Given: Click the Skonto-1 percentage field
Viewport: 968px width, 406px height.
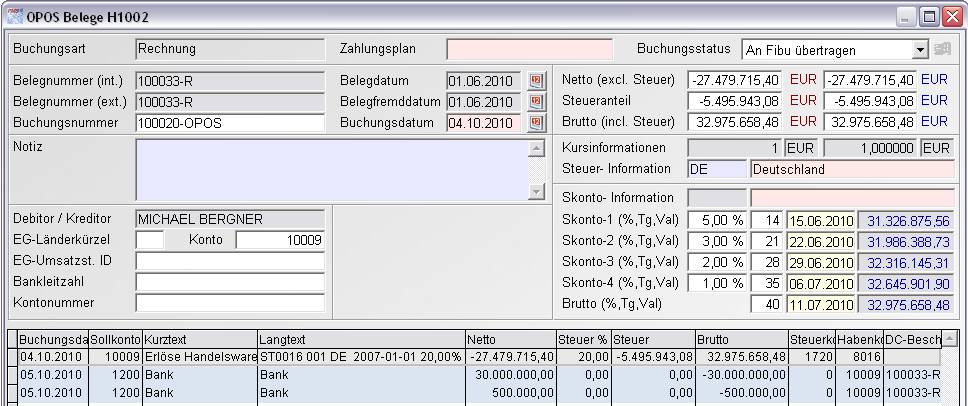Looking at the screenshot, I should (x=717, y=220).
